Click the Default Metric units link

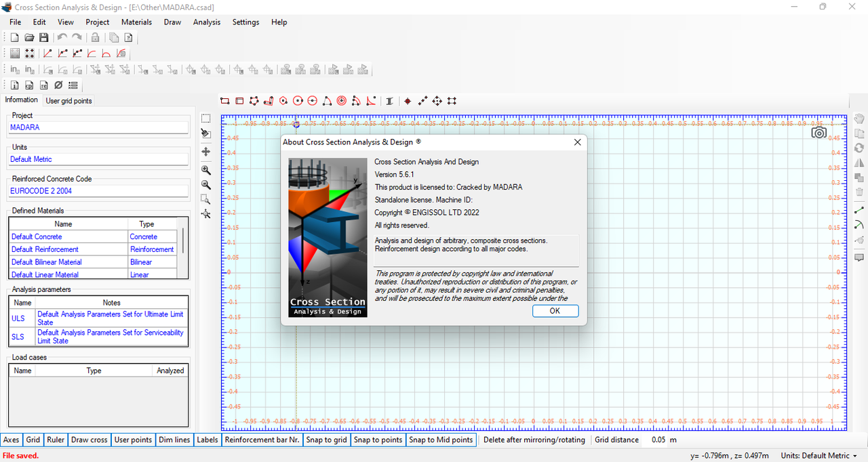tap(98, 159)
